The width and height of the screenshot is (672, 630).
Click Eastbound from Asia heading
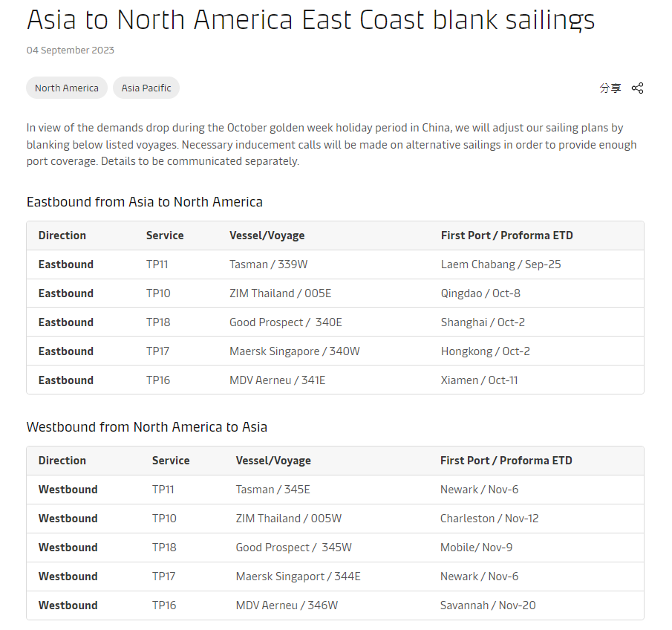coord(145,202)
